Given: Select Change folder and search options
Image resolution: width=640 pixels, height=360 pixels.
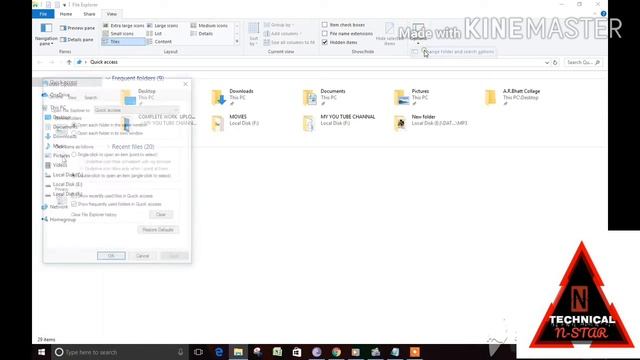Looking at the screenshot, I should click(x=454, y=52).
